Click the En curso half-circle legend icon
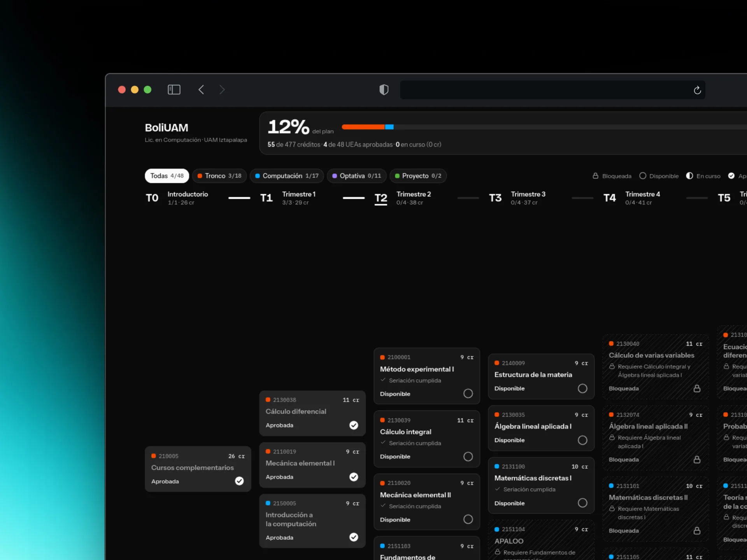Viewport: 747px width, 560px height. coord(689,176)
